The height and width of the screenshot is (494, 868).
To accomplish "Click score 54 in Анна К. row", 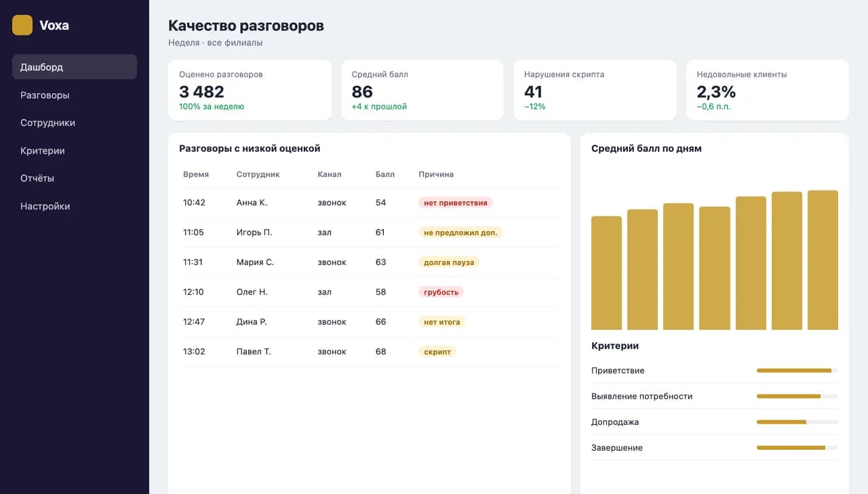I will [380, 203].
